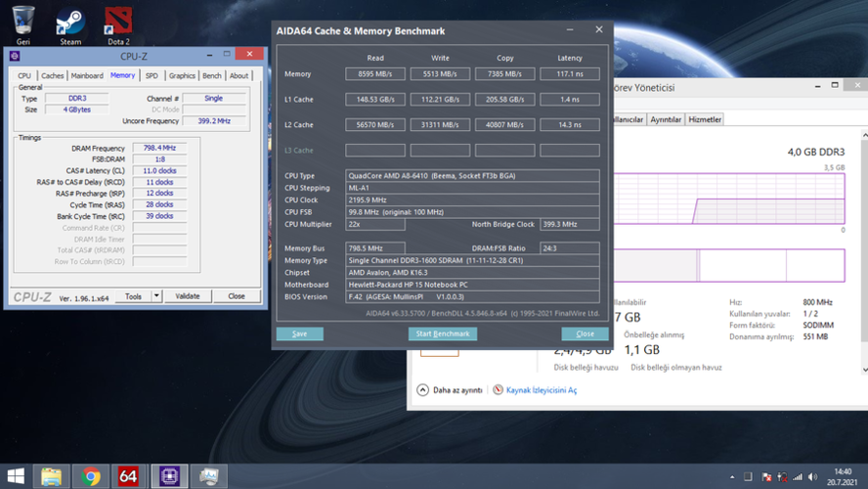Screen dimensions: 868x489
Task: Open the About tab in CPU-Z
Action: (x=239, y=76)
